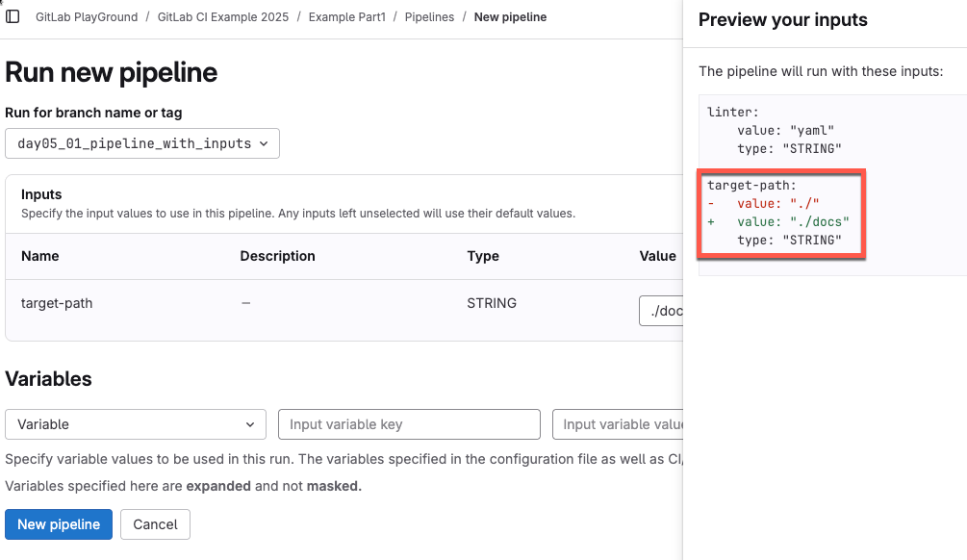Click the Description column header
Image resolution: width=967 pixels, height=560 pixels.
tap(277, 256)
